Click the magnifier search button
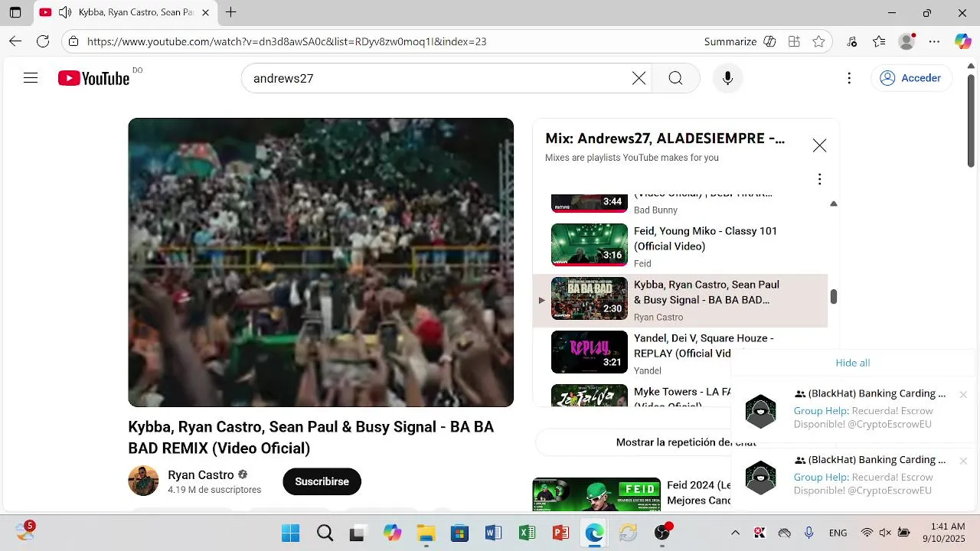 point(675,78)
